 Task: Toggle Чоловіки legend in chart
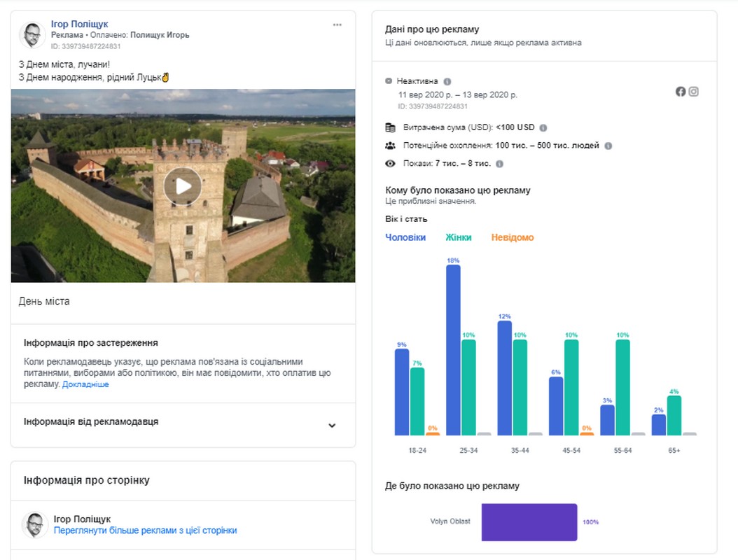click(x=405, y=237)
